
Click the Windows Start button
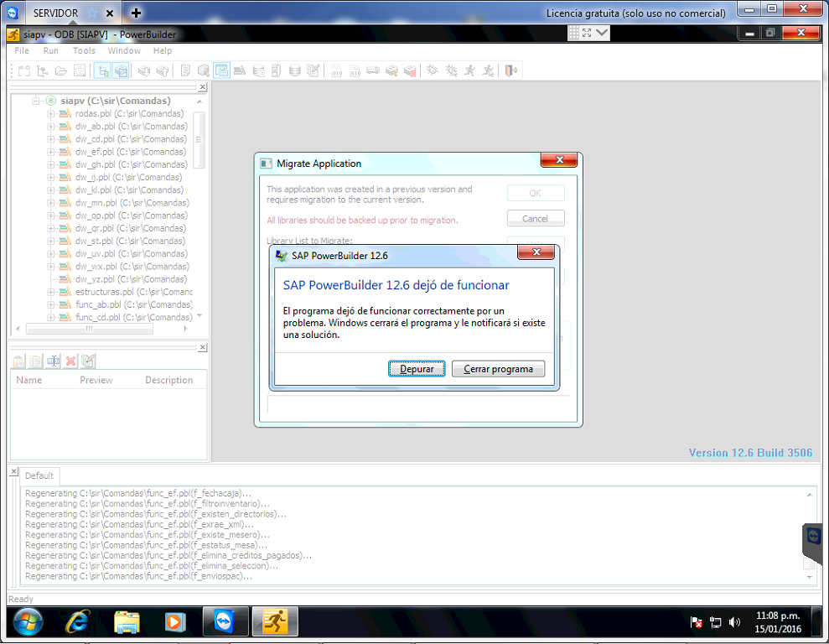coord(28,622)
